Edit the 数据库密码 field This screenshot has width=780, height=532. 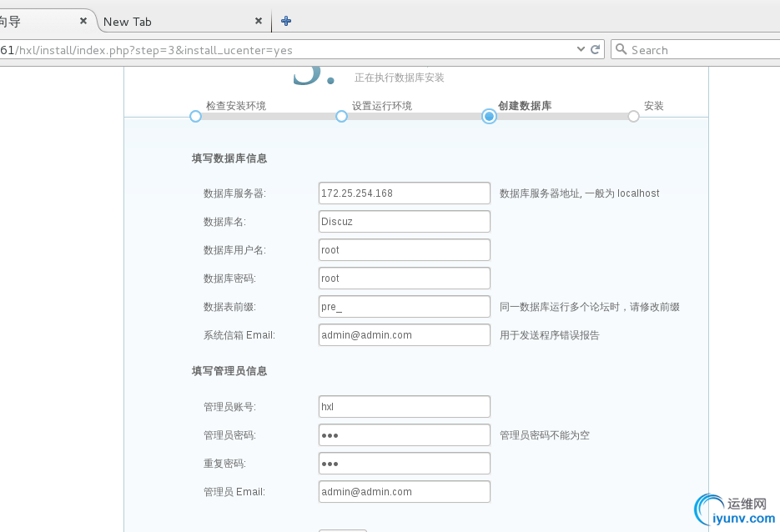point(405,278)
